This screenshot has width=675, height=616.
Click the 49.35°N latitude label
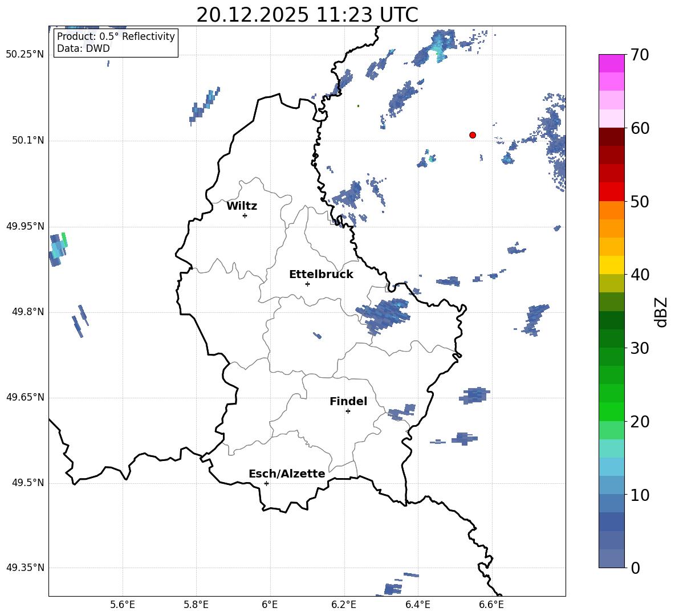coord(25,568)
